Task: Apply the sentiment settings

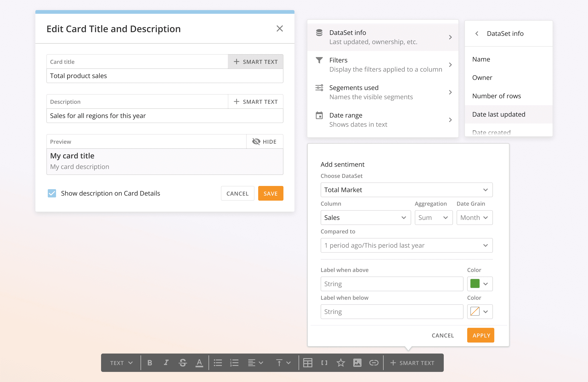Action: point(481,335)
